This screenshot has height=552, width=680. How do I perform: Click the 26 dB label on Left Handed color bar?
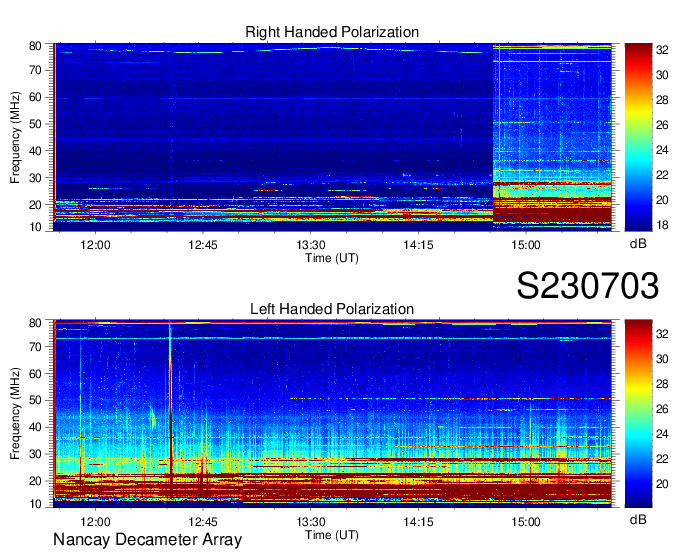[662, 409]
